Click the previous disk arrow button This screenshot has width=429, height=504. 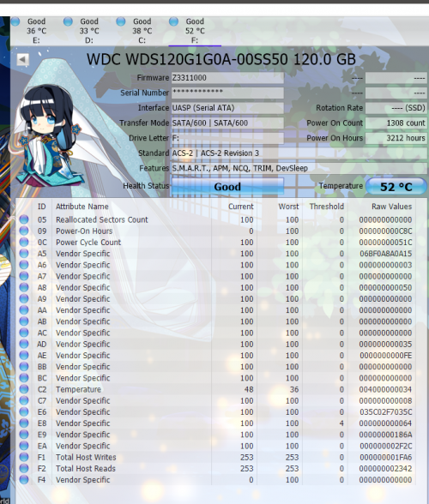(x=22, y=59)
